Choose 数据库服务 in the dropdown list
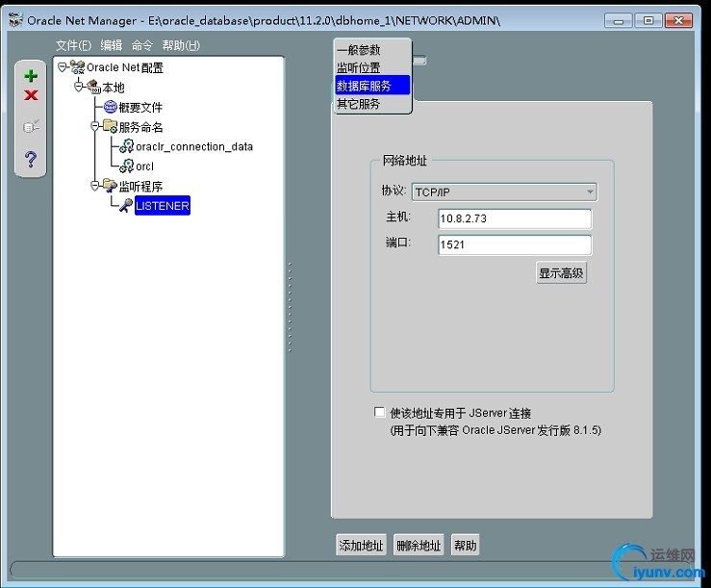Image resolution: width=711 pixels, height=588 pixels. 372,86
